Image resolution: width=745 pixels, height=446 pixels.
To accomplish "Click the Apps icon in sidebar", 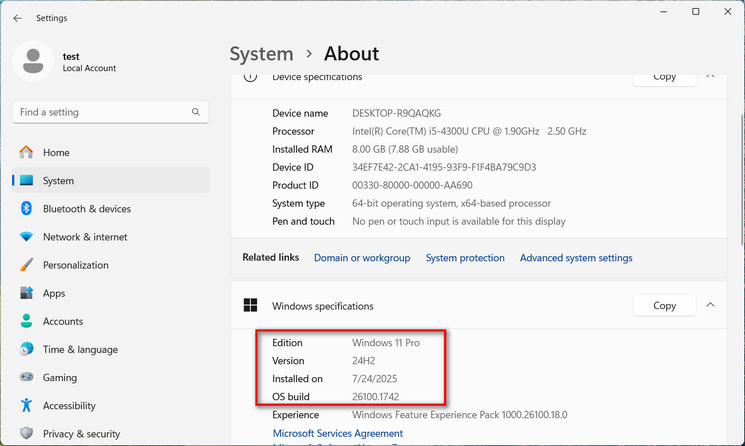I will [26, 293].
